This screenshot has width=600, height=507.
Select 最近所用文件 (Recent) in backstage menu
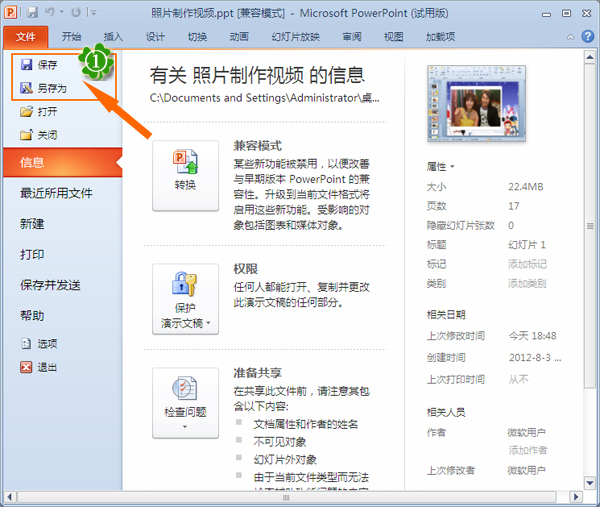point(56,193)
